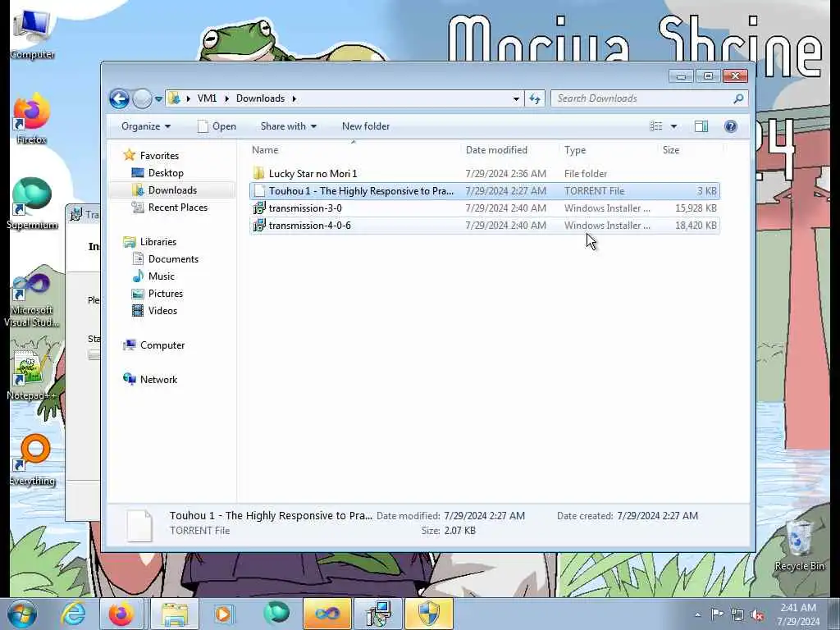Sort files by the Name column

tap(354, 150)
